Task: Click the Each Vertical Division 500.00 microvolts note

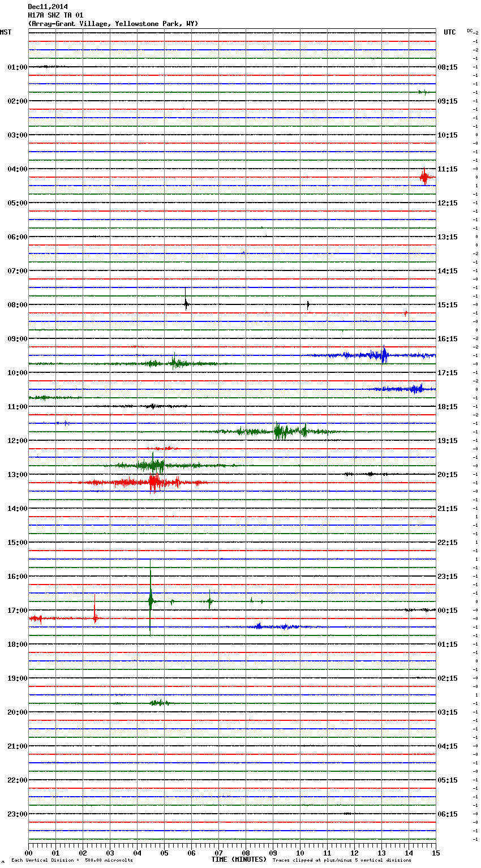Action: (72, 861)
